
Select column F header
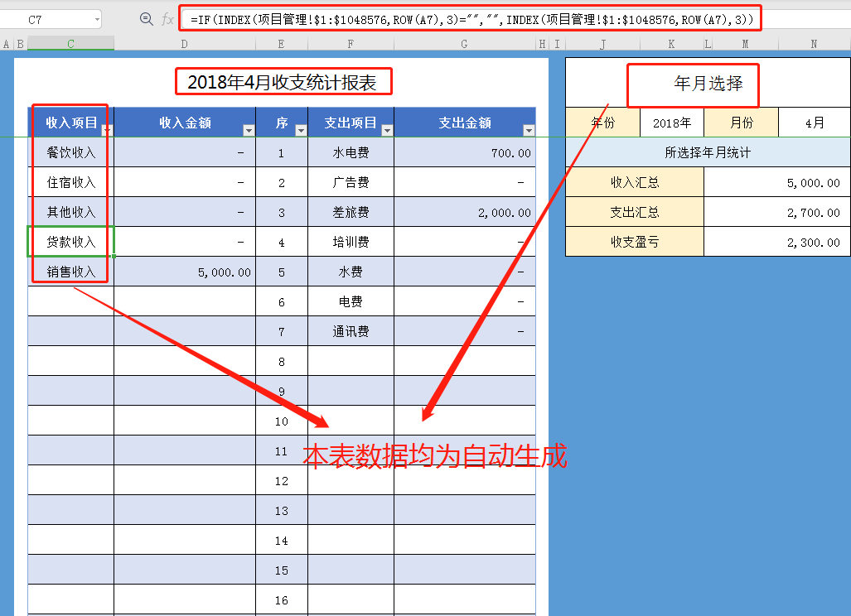pyautogui.click(x=351, y=44)
